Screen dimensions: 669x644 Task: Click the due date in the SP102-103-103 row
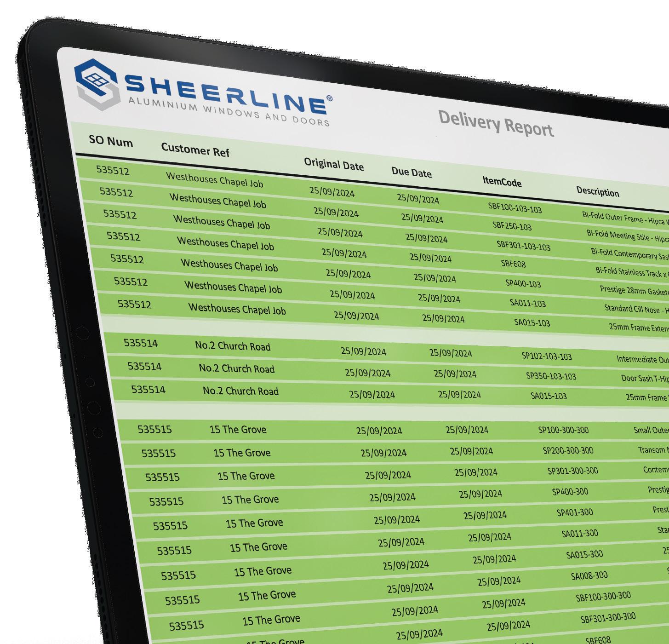click(451, 353)
